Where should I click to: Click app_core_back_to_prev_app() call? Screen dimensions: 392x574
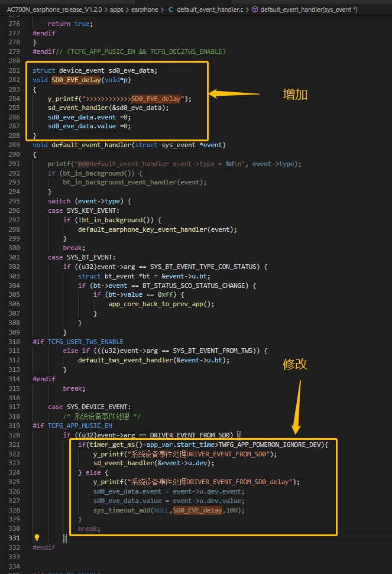tap(161, 304)
